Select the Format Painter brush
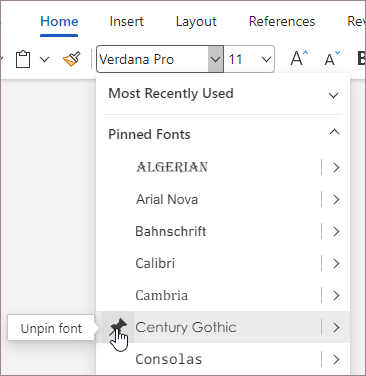 [72, 59]
